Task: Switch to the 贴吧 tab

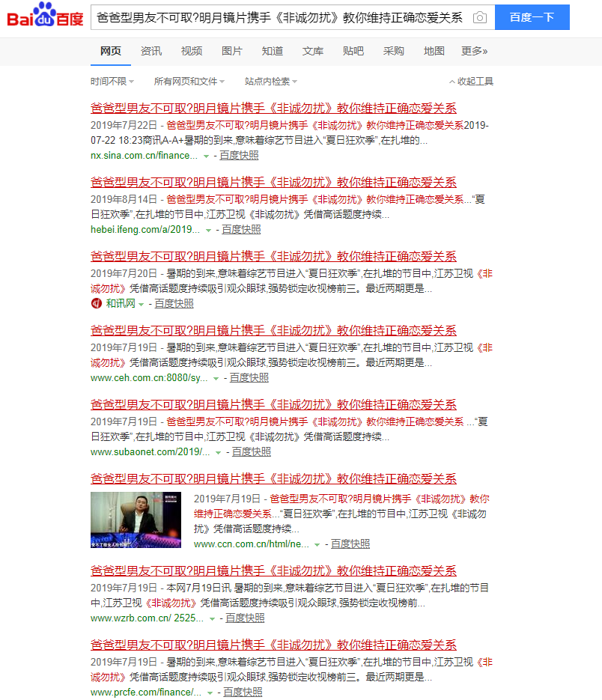Action: [353, 52]
